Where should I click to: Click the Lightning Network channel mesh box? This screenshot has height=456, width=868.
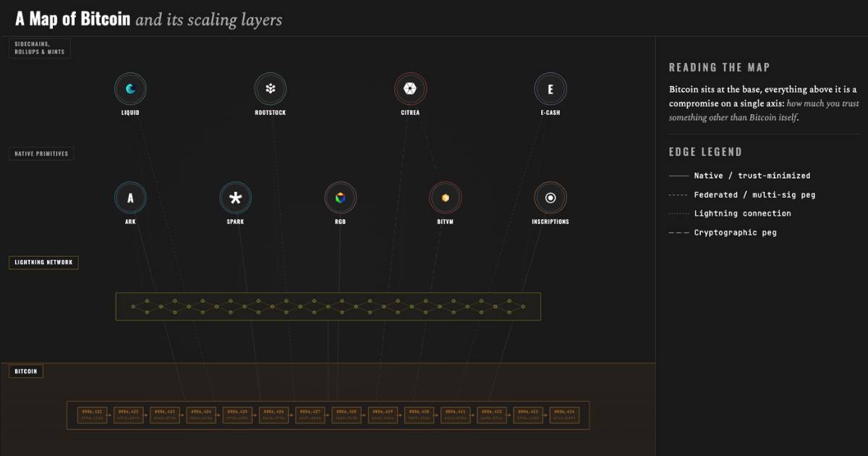pos(328,306)
